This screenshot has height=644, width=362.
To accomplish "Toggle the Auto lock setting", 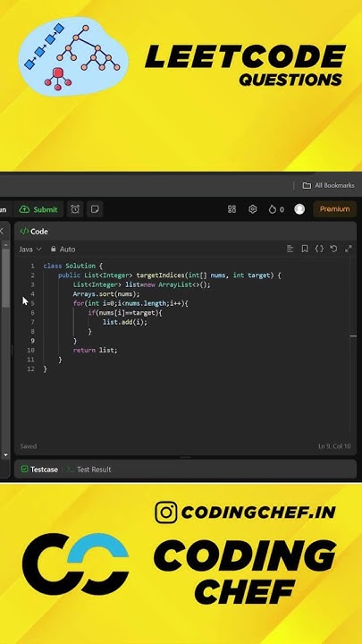I will click(63, 250).
